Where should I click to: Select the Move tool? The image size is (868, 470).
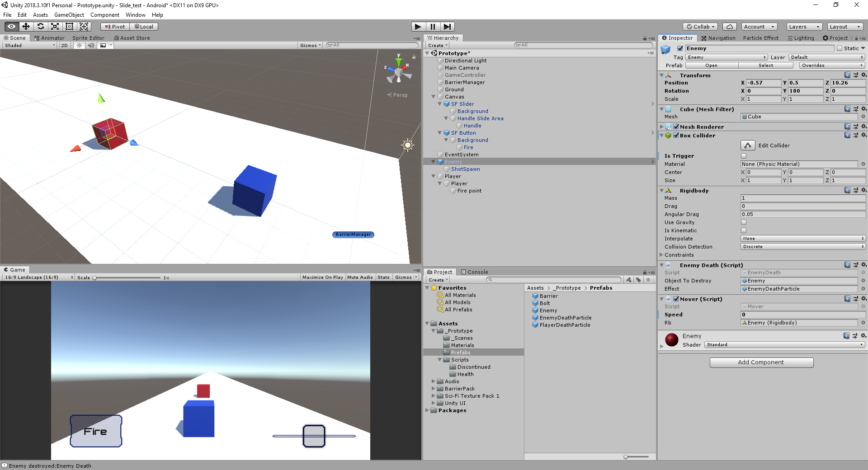point(26,27)
